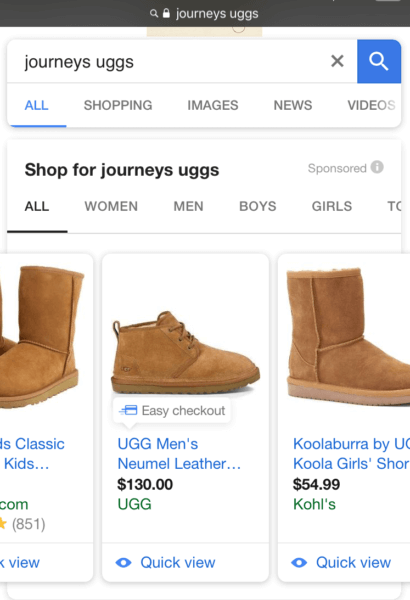Filter products by WOMEN
The height and width of the screenshot is (600, 410).
coord(111,206)
